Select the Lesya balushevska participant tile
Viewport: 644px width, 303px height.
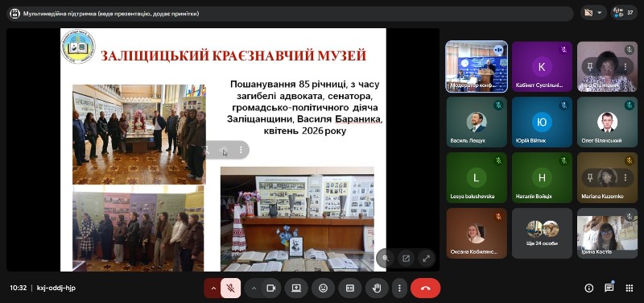[x=477, y=177]
